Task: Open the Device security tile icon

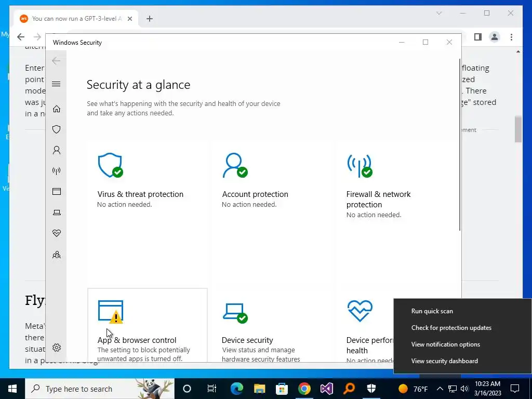Action: click(x=235, y=313)
